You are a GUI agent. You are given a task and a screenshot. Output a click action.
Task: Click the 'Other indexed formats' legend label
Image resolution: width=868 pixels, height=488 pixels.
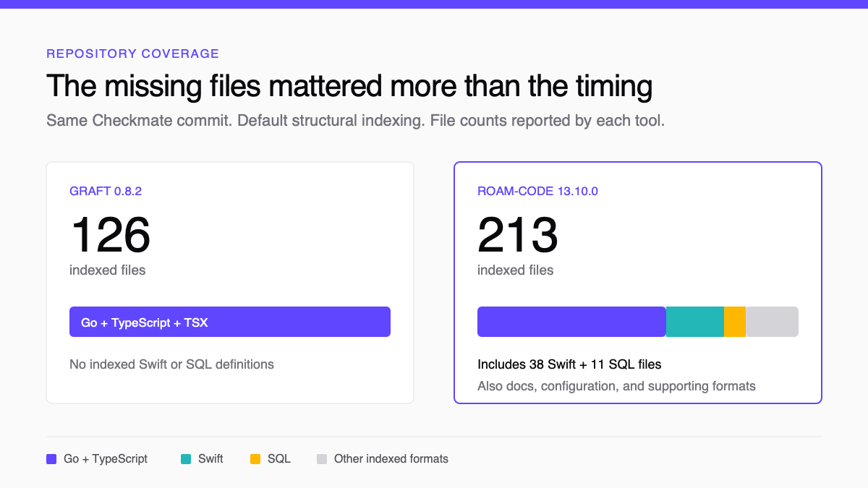[391, 459]
